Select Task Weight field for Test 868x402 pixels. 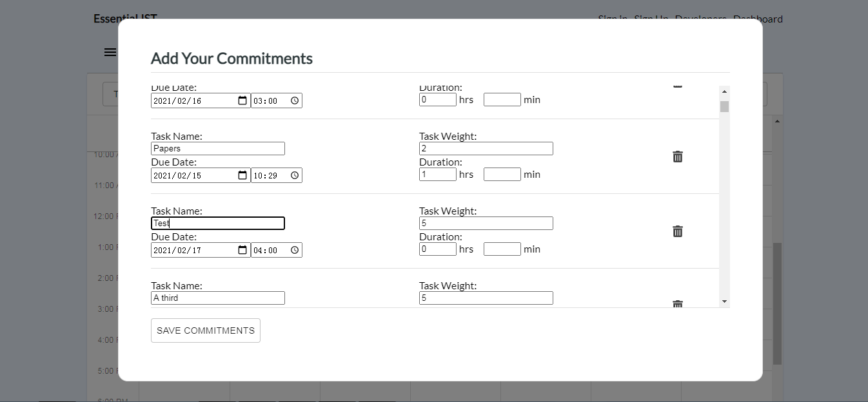coord(486,224)
